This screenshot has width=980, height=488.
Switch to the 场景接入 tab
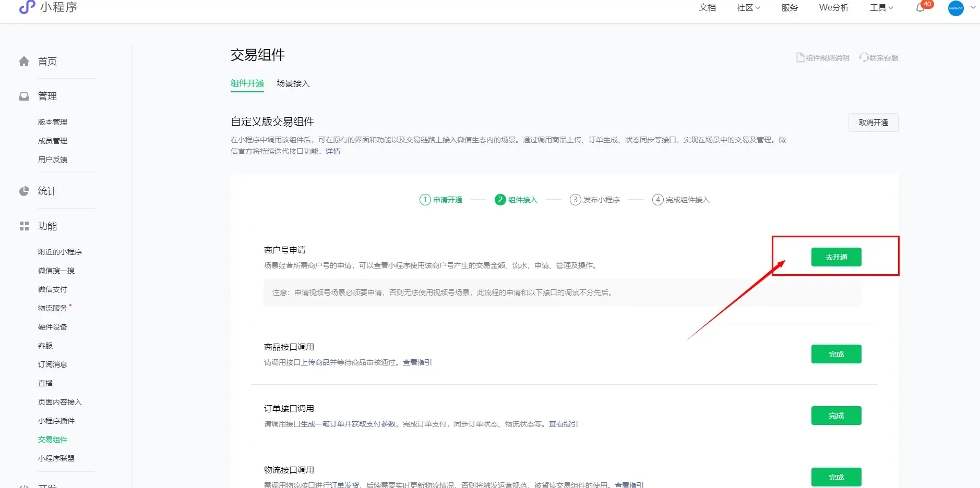[x=293, y=83]
